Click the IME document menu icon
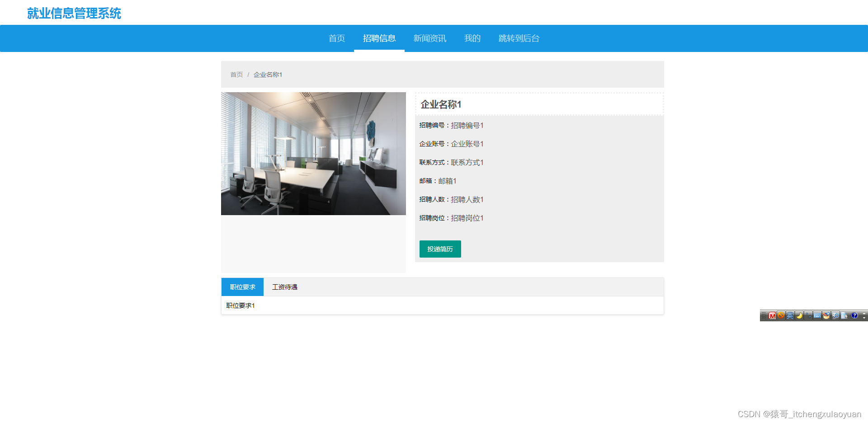 click(844, 315)
